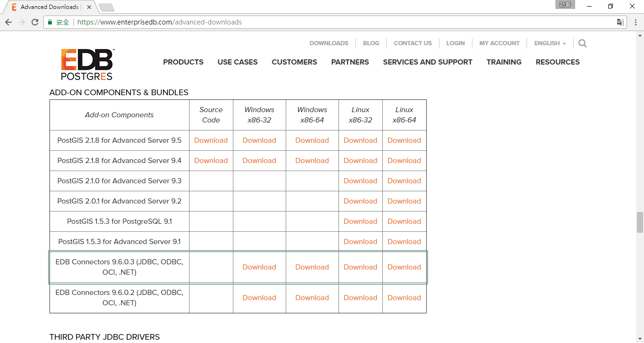The width and height of the screenshot is (644, 343).
Task: Click the 'Add-on Components' column header
Action: 119,115
